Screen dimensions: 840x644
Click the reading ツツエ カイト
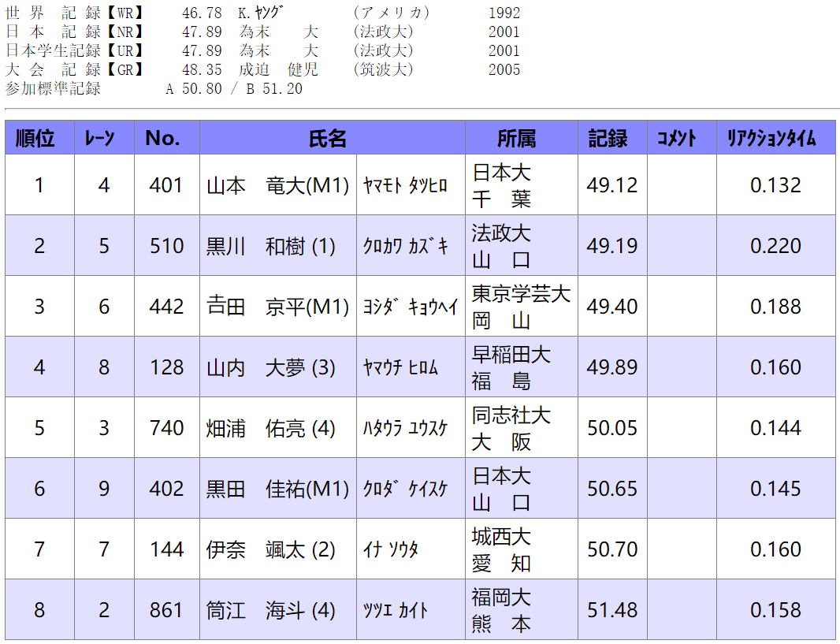click(x=396, y=609)
